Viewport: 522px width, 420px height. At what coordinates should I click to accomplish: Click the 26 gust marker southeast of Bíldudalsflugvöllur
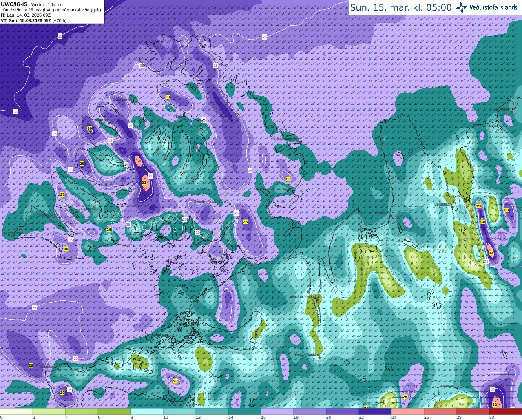(x=109, y=230)
